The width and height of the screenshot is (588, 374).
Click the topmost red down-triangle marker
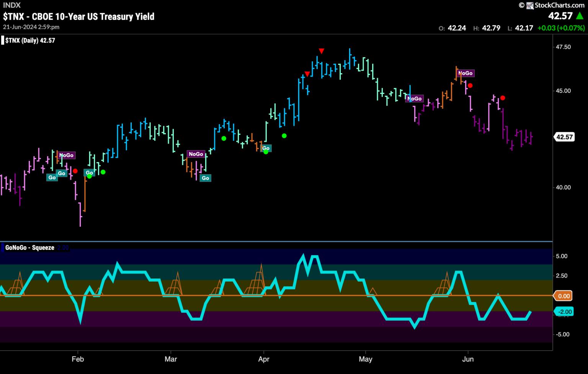(322, 51)
